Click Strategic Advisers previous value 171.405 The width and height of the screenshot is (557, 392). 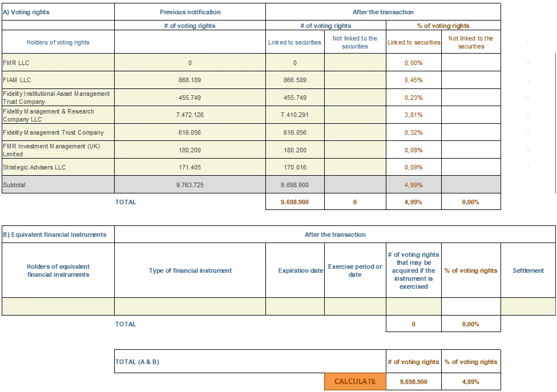(x=189, y=167)
